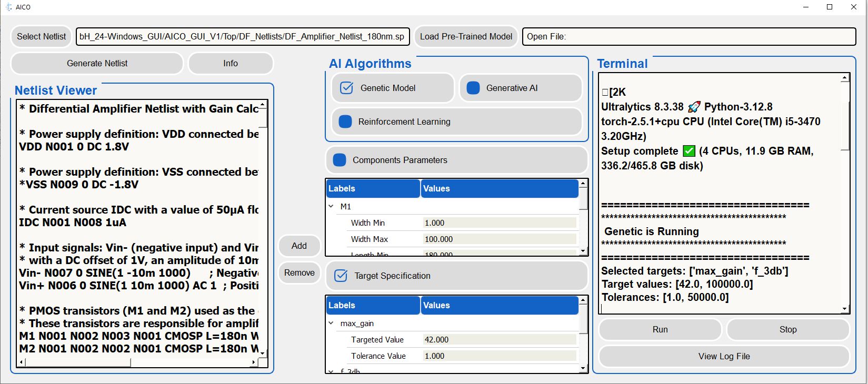Edit the Width Max value field

pyautogui.click(x=499, y=239)
